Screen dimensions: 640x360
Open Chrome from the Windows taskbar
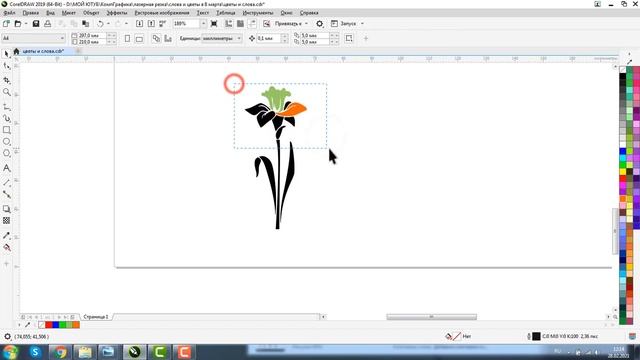click(x=60, y=352)
